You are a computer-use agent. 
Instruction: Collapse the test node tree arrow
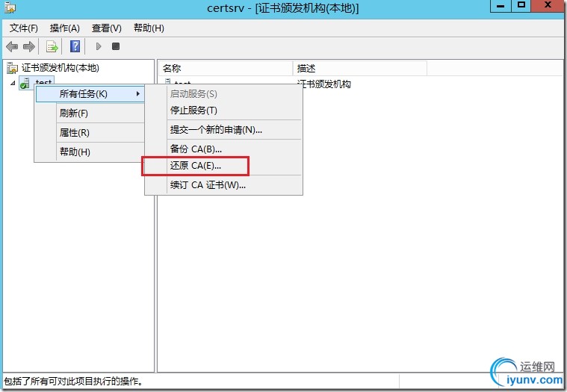tap(13, 83)
